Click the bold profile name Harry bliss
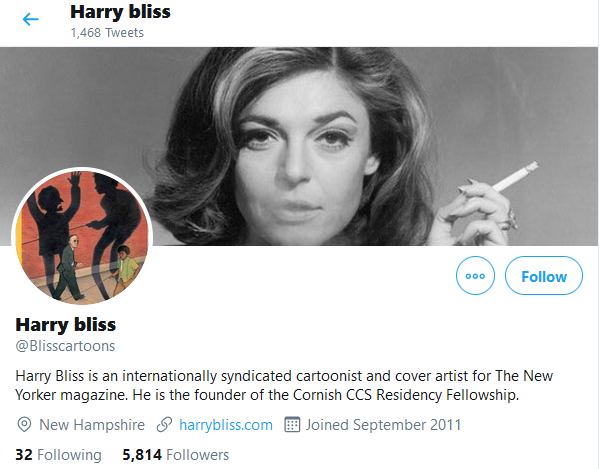600x469 pixels. [66, 325]
